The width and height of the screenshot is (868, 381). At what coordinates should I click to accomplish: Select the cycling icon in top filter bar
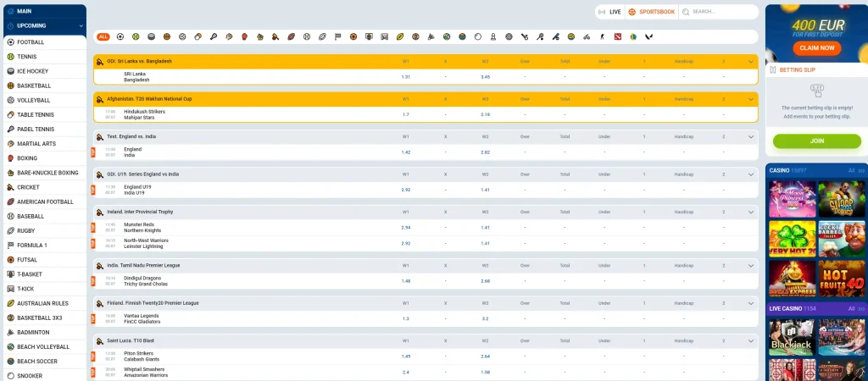click(x=587, y=36)
